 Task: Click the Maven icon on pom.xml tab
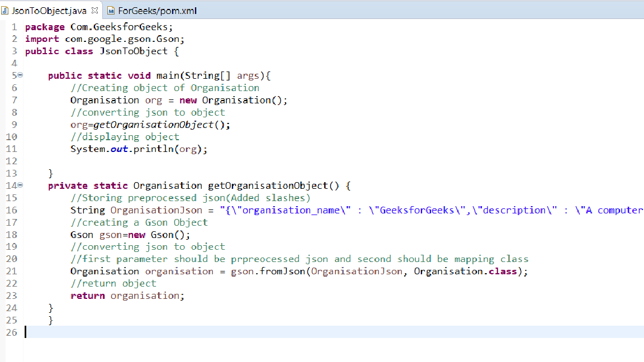point(111,11)
